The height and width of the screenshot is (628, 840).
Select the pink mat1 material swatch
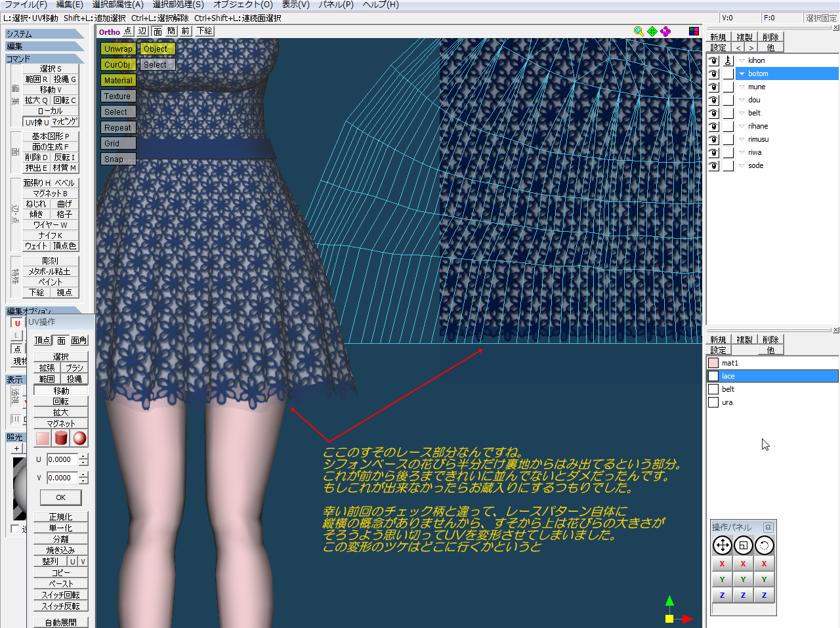click(713, 363)
